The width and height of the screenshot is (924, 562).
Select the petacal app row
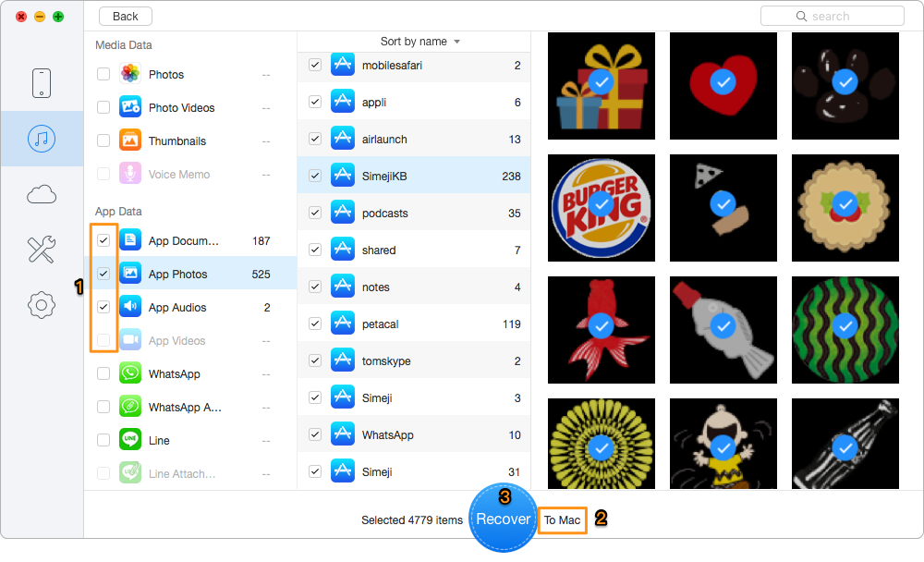tap(414, 324)
